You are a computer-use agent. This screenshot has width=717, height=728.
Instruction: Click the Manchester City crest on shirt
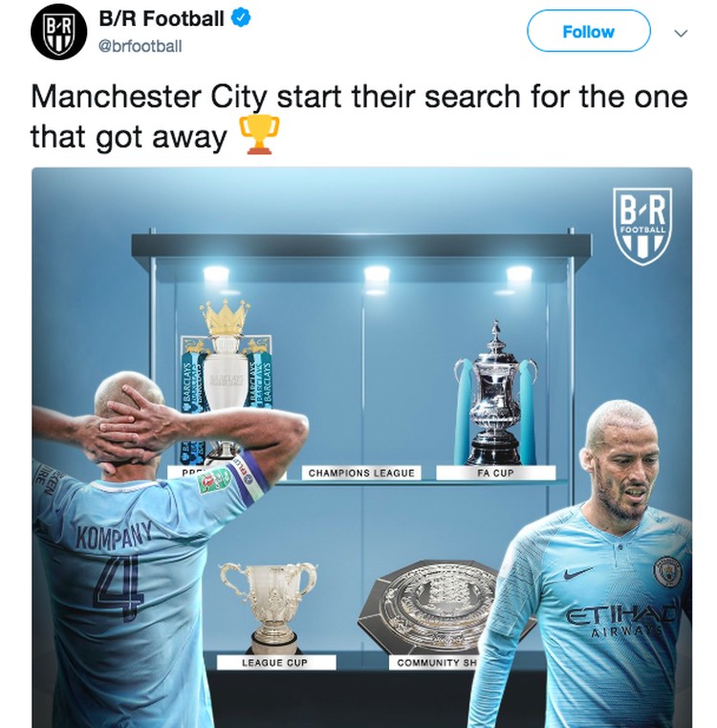tap(667, 571)
